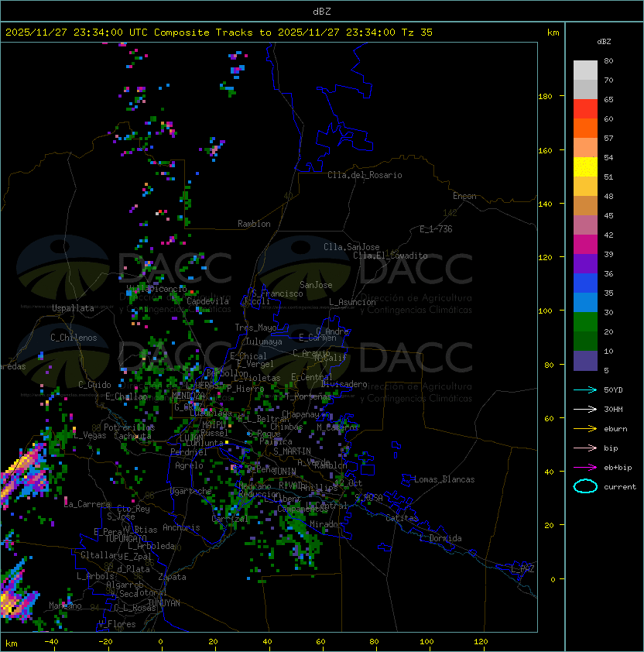Click the V_Flores place label
The width and height of the screenshot is (644, 652).
[117, 624]
